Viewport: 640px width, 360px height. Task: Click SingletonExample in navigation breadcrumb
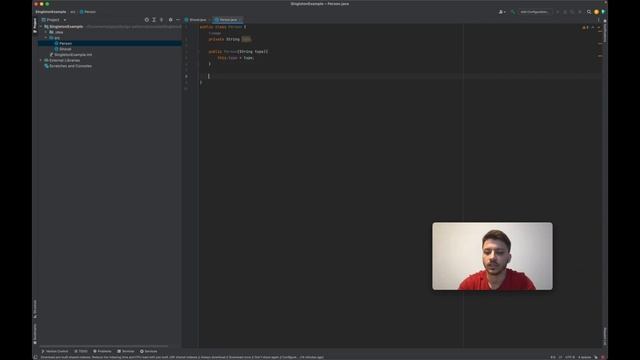click(51, 12)
